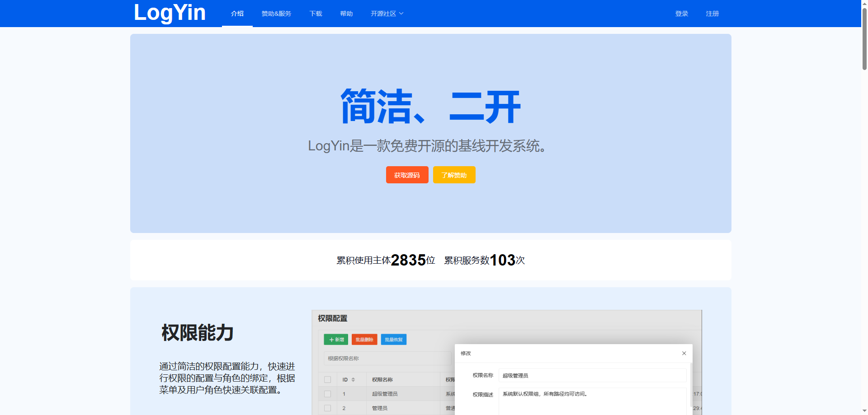Click the 累积服务数103次 statistic

484,260
